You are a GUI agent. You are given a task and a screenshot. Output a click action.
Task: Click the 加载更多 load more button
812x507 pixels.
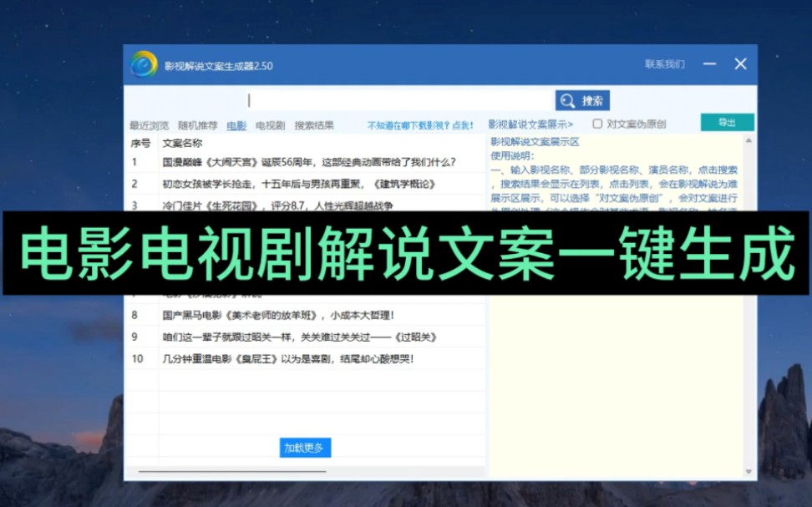click(x=305, y=447)
